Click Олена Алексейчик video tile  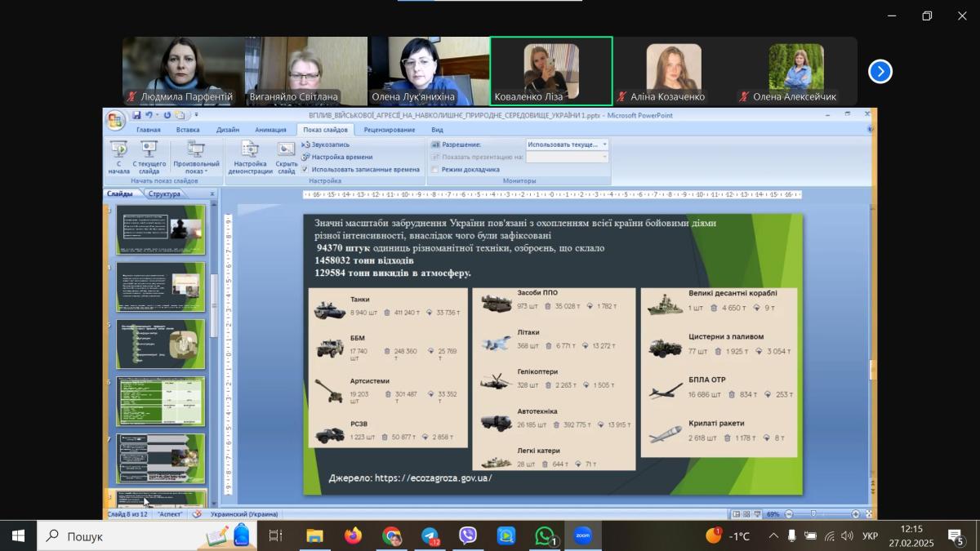(796, 71)
